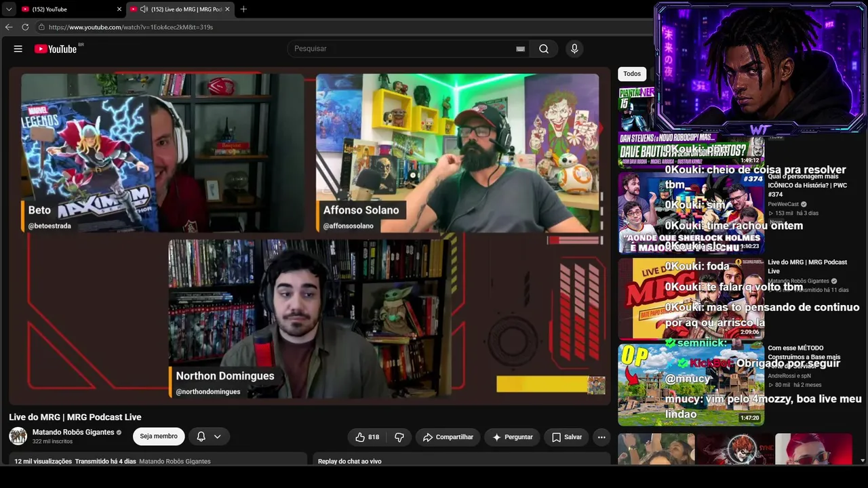Click the video player to pause playback
This screenshot has width=868, height=488.
pos(310,235)
